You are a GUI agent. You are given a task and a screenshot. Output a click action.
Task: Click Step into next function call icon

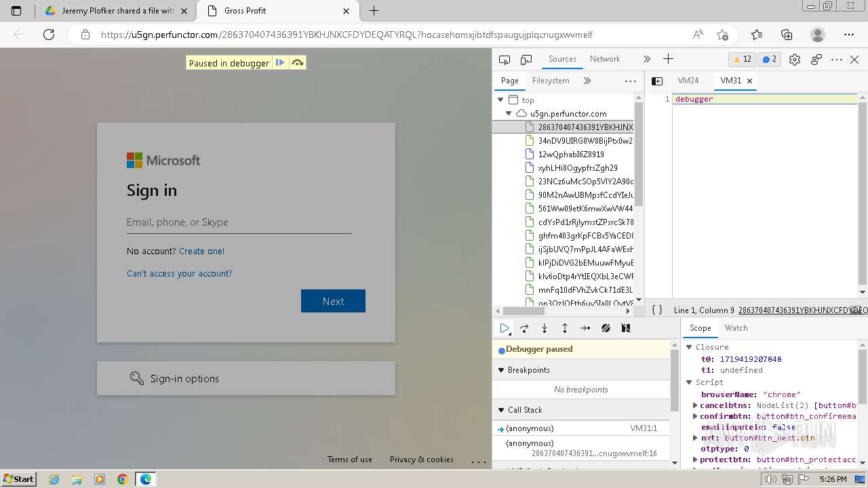coord(545,328)
